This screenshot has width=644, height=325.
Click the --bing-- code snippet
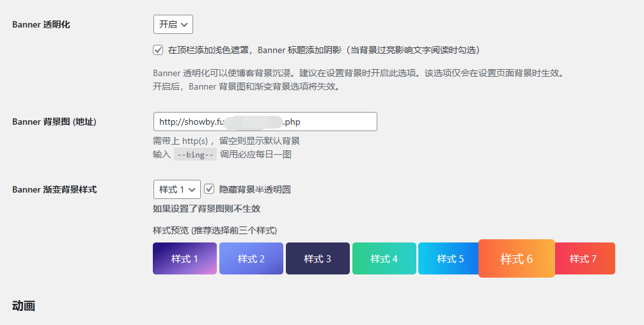(195, 154)
